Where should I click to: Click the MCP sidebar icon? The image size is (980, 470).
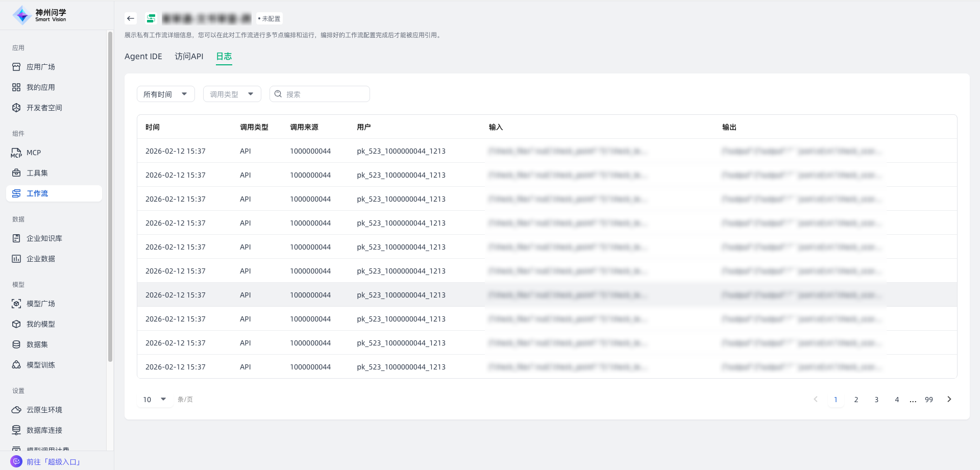coord(16,153)
